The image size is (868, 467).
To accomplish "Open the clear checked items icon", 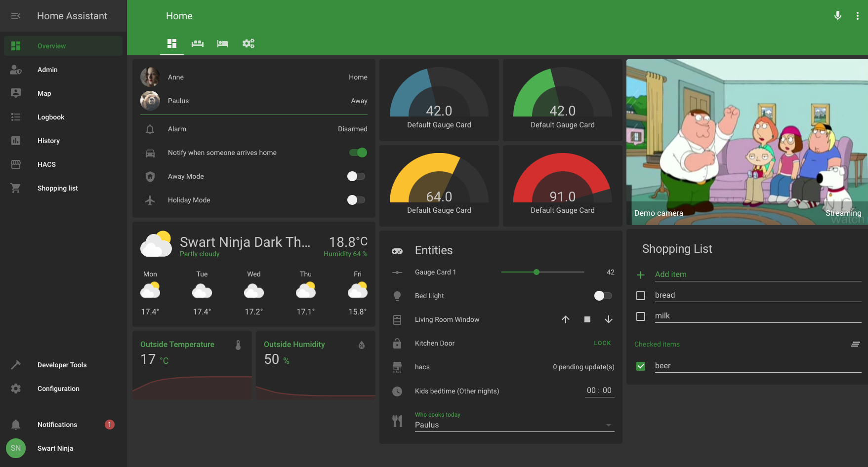I will tap(856, 344).
